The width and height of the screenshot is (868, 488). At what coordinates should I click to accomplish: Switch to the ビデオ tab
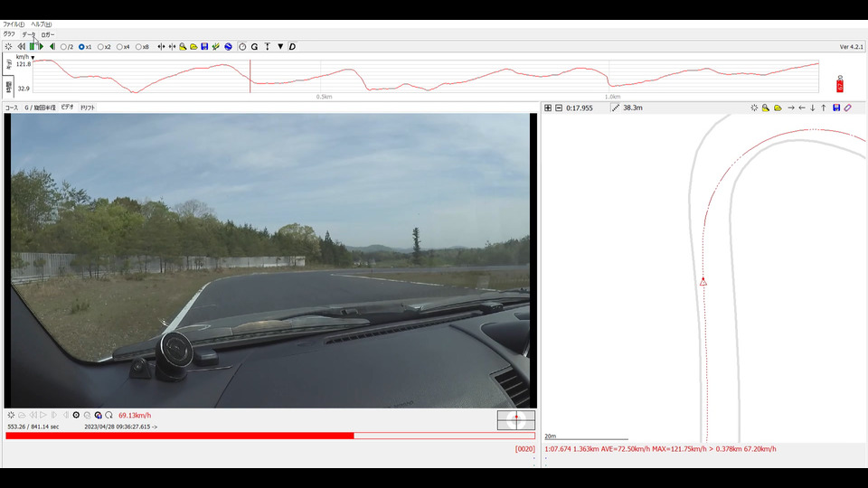pyautogui.click(x=67, y=108)
